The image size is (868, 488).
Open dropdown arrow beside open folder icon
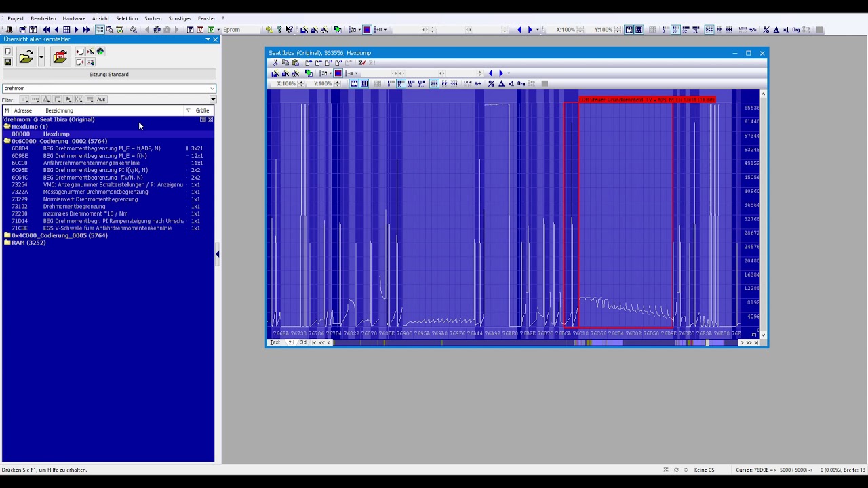click(x=41, y=58)
